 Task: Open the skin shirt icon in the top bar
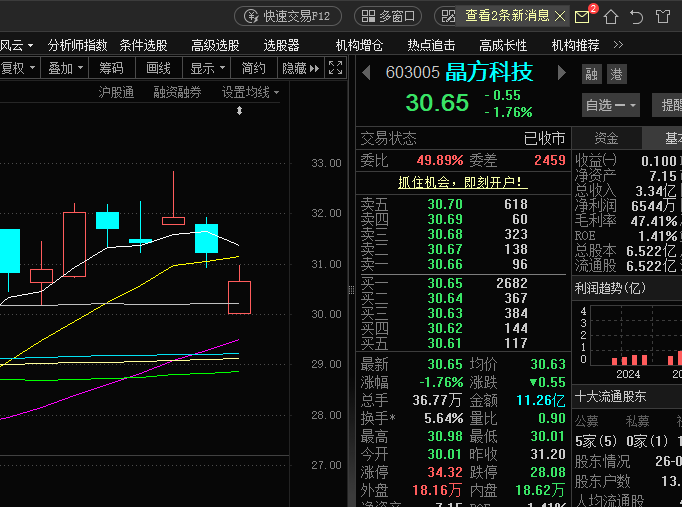(x=663, y=17)
